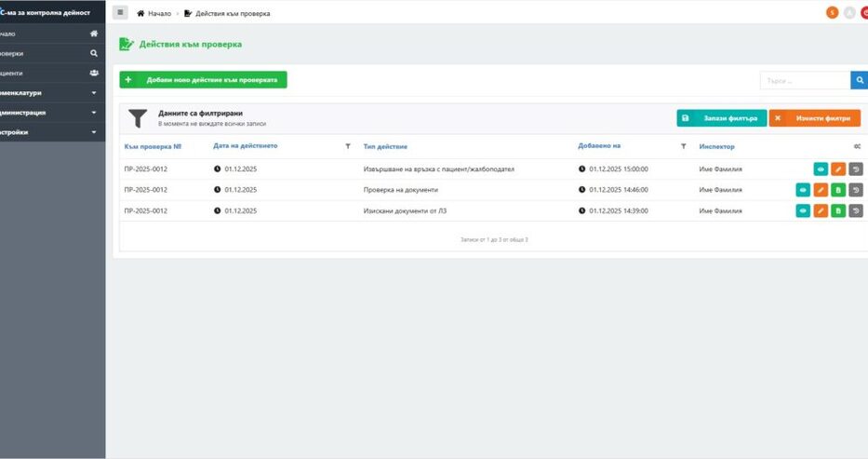Click the gray history icon in the 15:00:00 row
This screenshot has height=459, width=868.
click(x=856, y=169)
